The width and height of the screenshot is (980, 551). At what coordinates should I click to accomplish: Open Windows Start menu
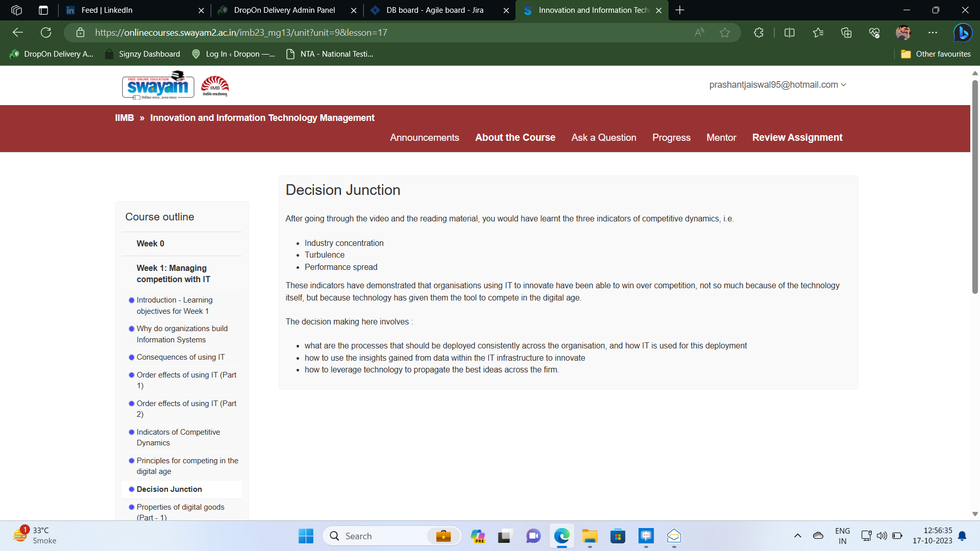(306, 536)
